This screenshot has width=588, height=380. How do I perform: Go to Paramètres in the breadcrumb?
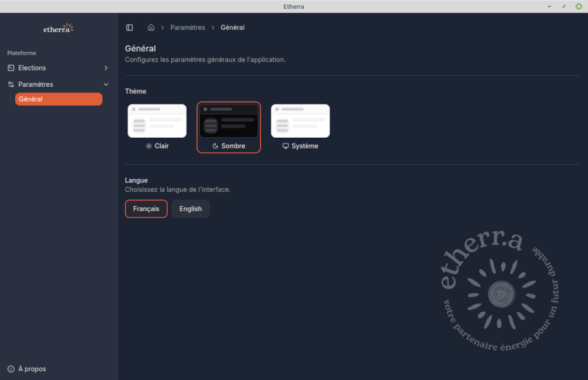pos(187,28)
